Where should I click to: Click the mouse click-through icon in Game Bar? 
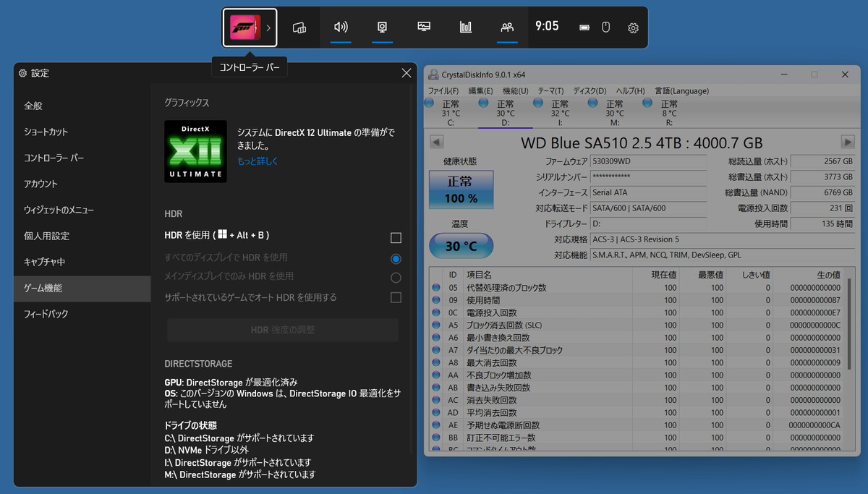[x=606, y=27]
